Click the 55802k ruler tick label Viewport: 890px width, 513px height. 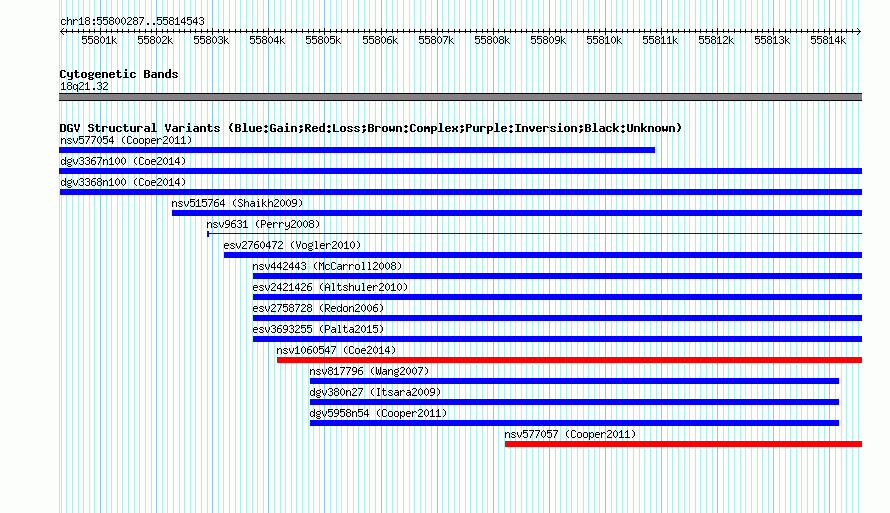click(155, 40)
